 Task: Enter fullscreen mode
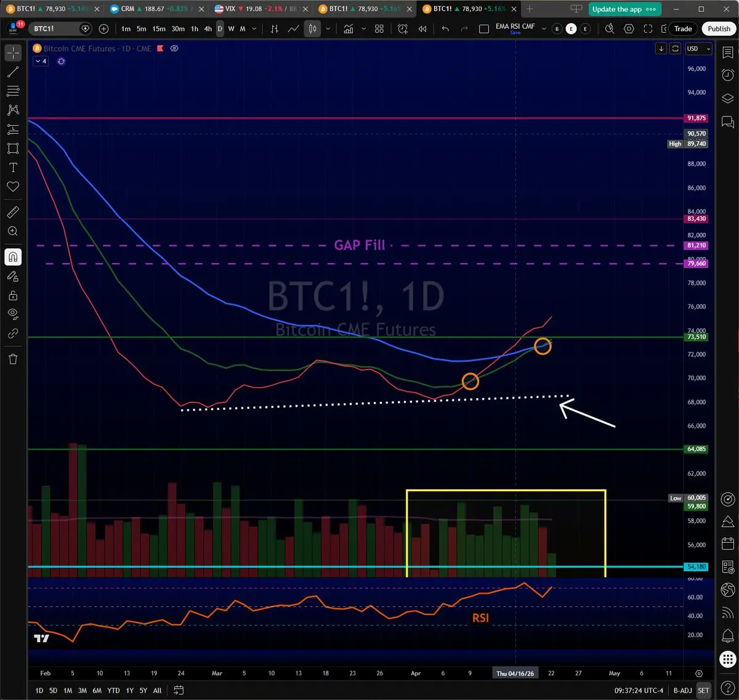[648, 29]
